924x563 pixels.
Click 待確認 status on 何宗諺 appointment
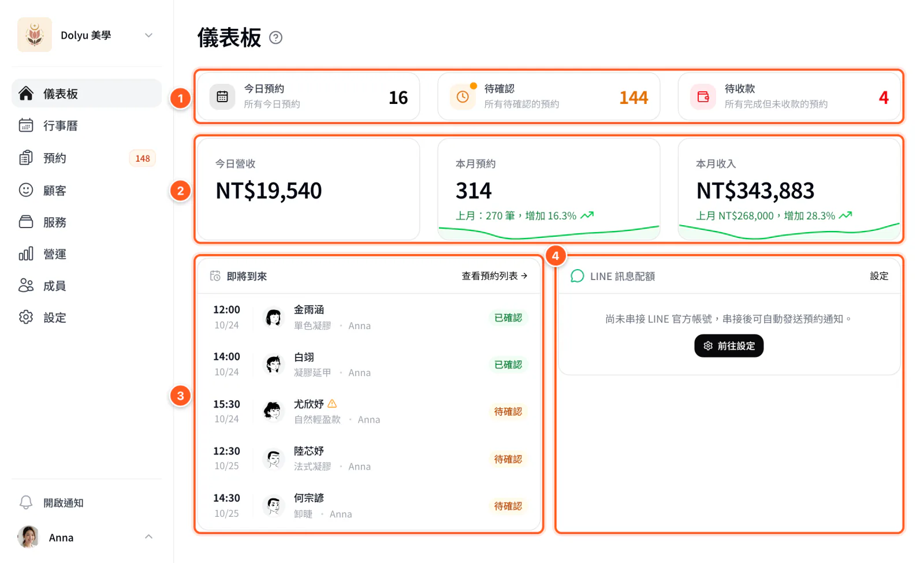click(x=508, y=506)
